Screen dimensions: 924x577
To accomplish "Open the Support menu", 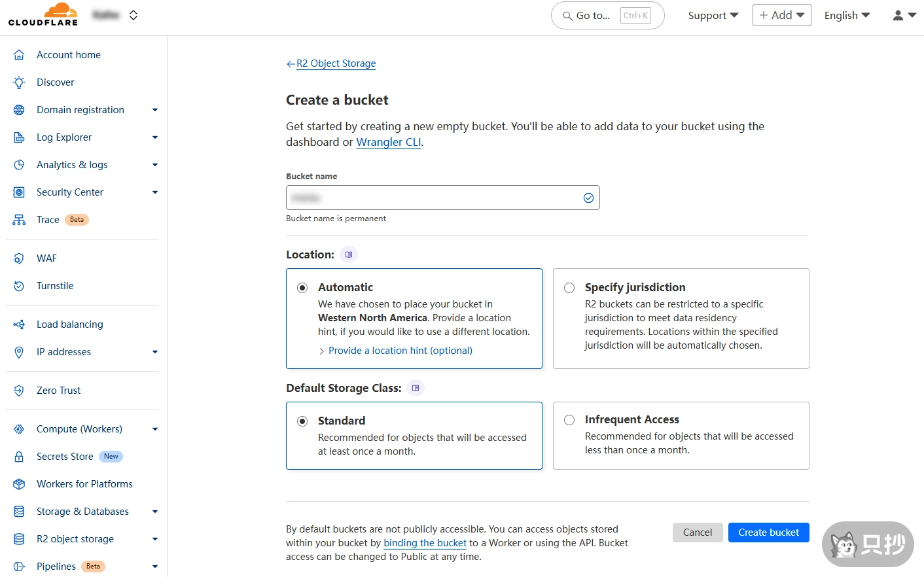I will (713, 15).
